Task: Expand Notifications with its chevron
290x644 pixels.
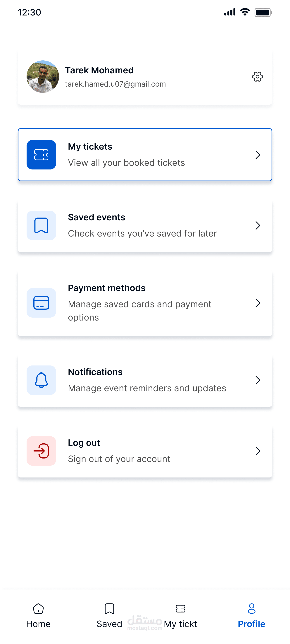Action: (258, 380)
